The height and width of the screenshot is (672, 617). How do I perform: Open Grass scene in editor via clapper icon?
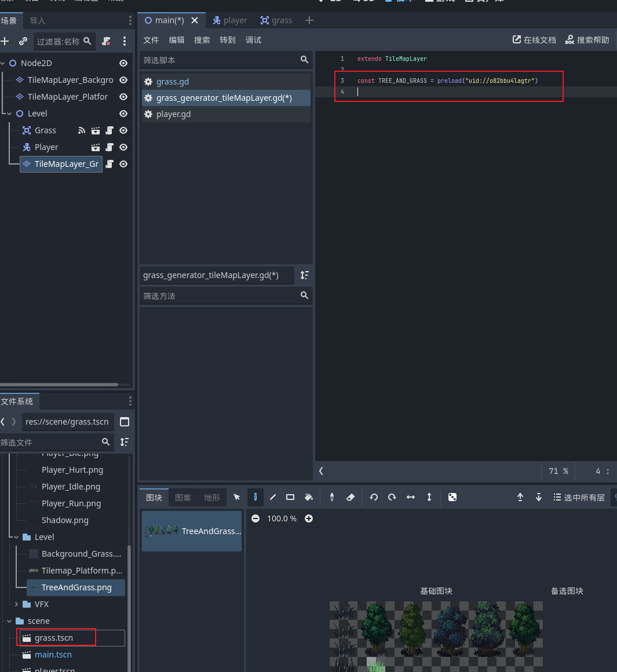coord(96,130)
